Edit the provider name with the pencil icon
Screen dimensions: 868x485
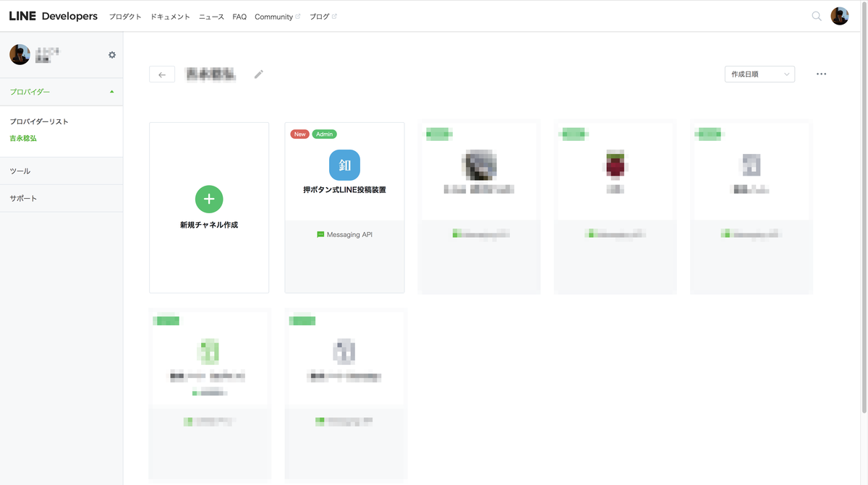click(x=258, y=74)
